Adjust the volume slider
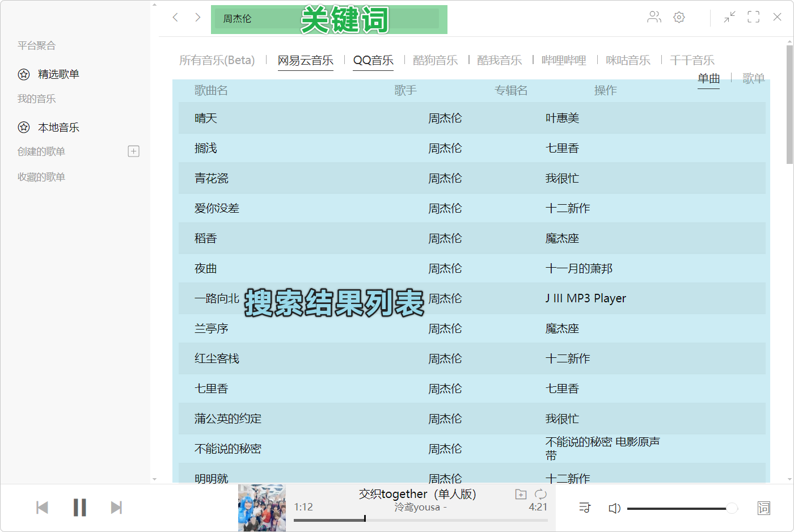 [x=682, y=508]
